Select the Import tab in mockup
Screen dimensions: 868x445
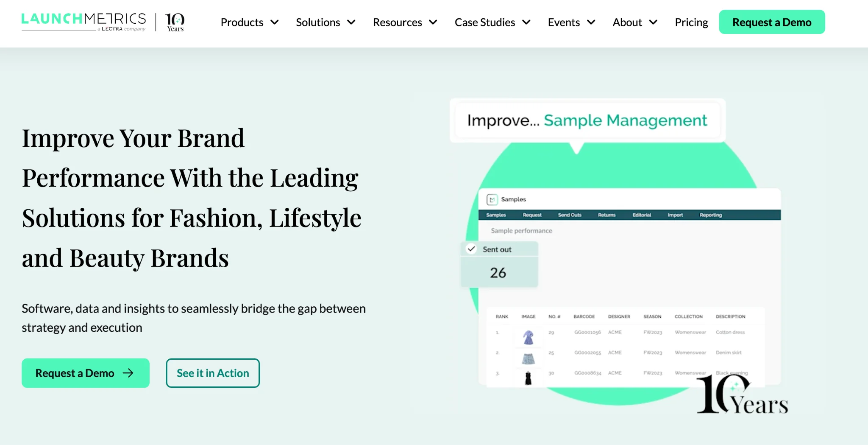pyautogui.click(x=675, y=215)
